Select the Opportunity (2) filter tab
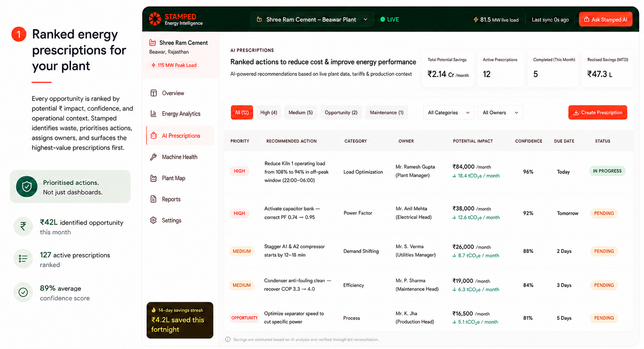Viewport: 644px width, 349px height. coord(341,112)
